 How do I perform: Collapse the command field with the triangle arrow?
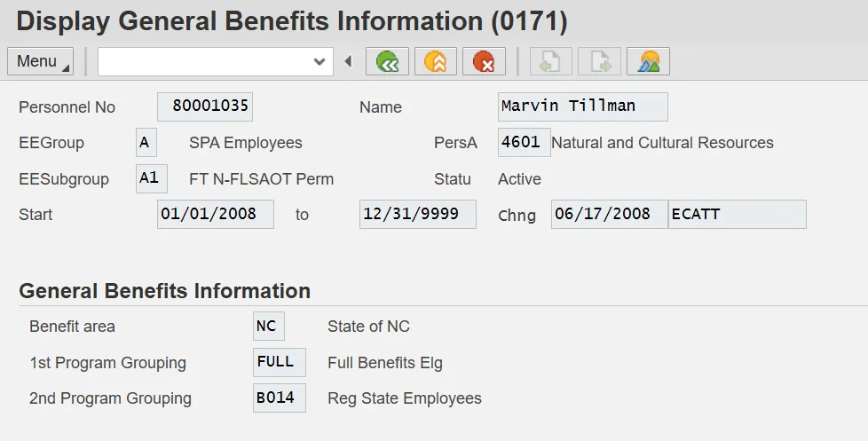point(348,61)
